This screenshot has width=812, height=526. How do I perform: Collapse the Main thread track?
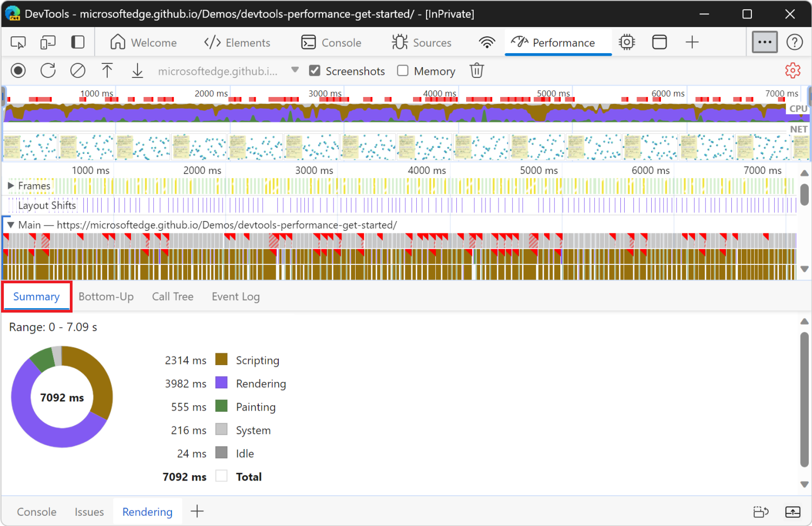tap(11, 224)
